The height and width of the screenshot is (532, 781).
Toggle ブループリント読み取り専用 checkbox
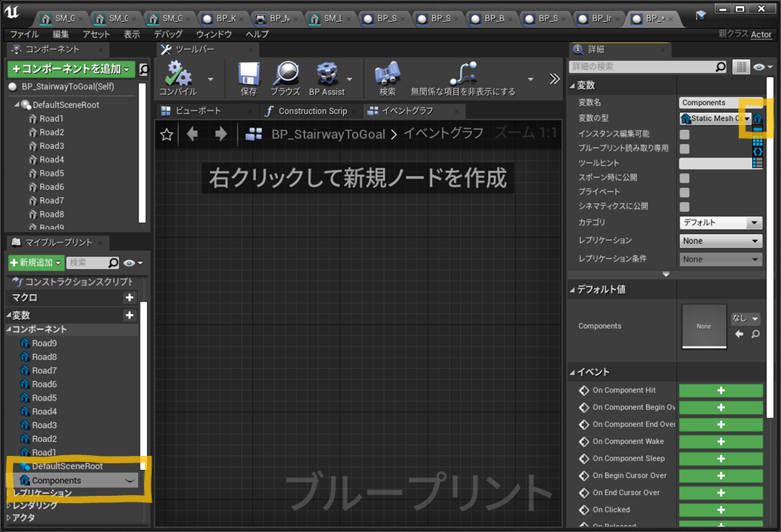pos(685,149)
